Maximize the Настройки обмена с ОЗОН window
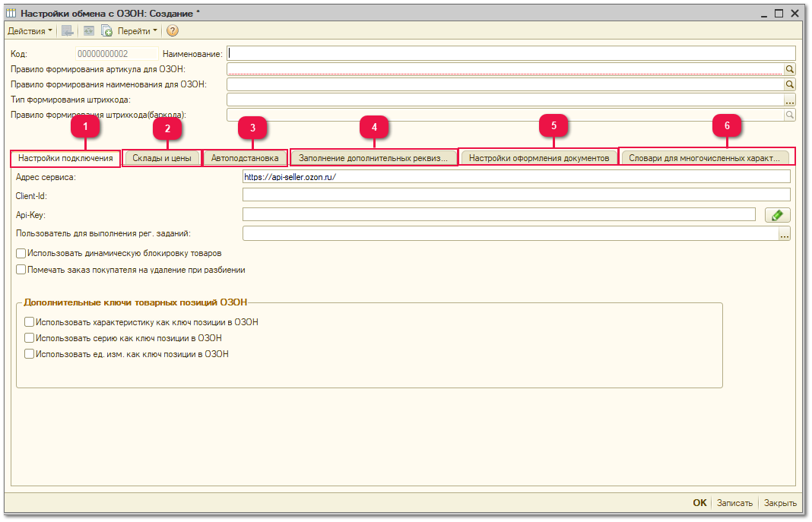Viewport: 812px width, 522px height. tap(779, 14)
